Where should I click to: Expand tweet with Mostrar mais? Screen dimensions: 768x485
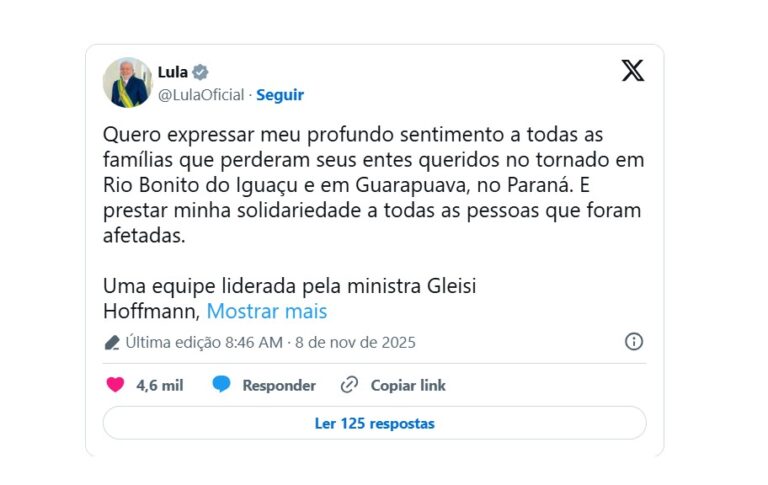(267, 311)
